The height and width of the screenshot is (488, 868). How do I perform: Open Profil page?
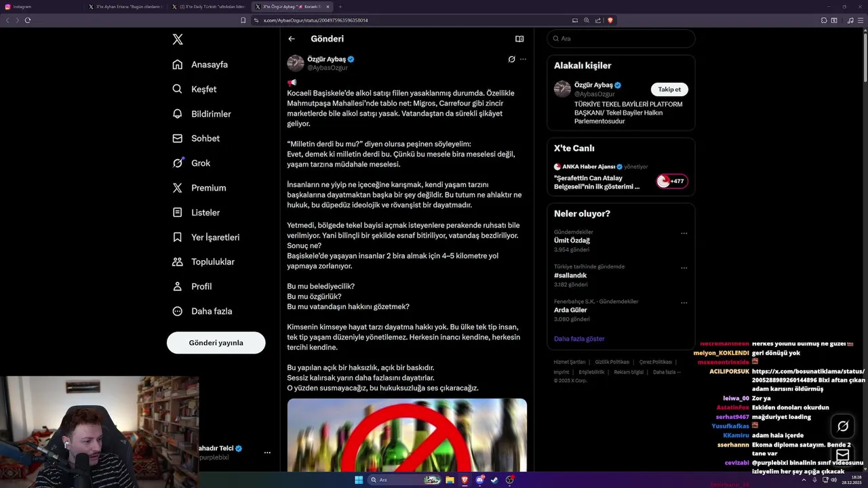click(x=192, y=286)
